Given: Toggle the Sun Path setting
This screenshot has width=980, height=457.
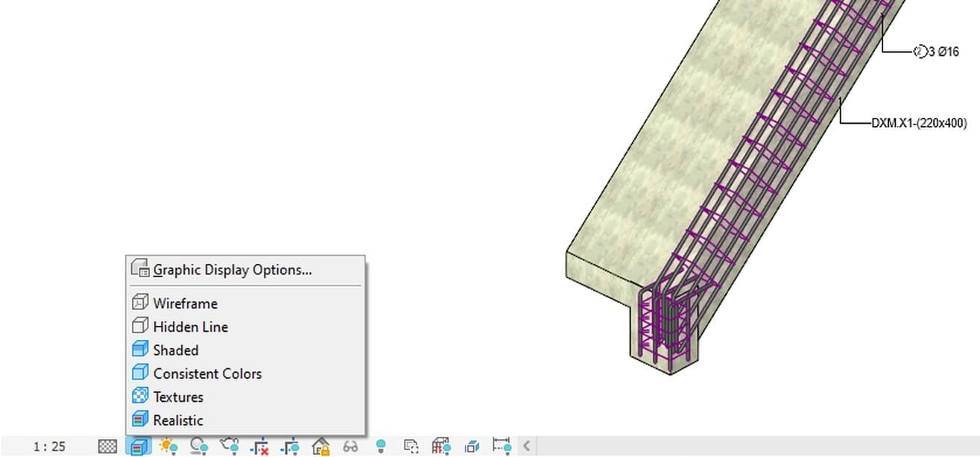Looking at the screenshot, I should (168, 447).
